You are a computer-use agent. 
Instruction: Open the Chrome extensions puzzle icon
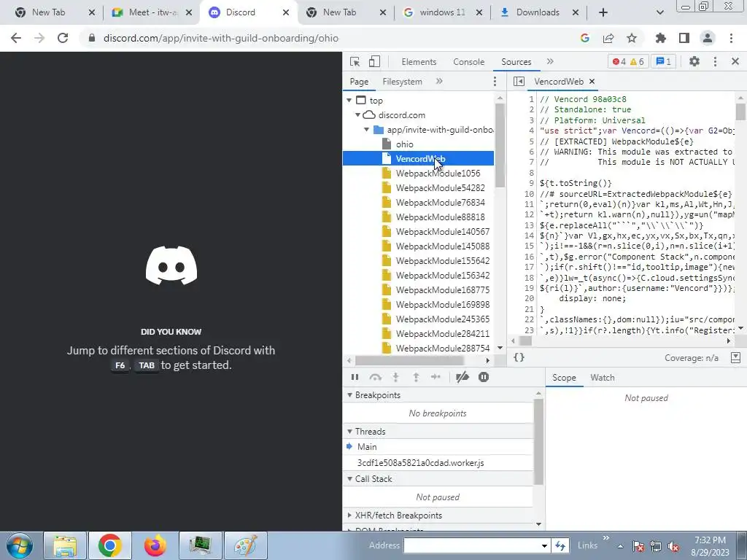[661, 38]
